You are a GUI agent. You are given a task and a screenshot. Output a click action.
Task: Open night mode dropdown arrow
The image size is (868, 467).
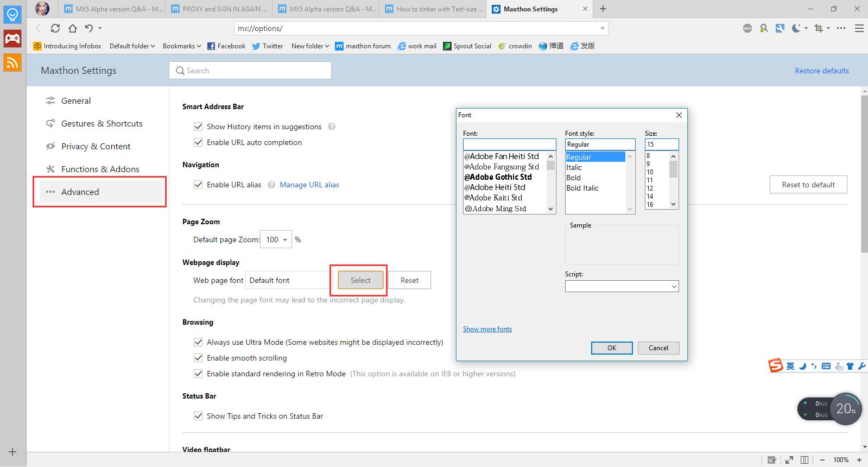(806, 28)
